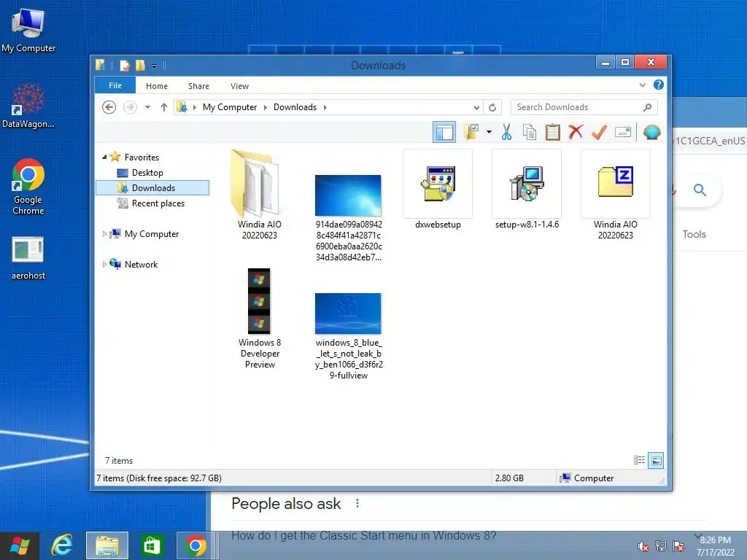Viewport: 747px width, 560px height.
Task: Open Internet Explorer from taskbar
Action: [x=62, y=545]
